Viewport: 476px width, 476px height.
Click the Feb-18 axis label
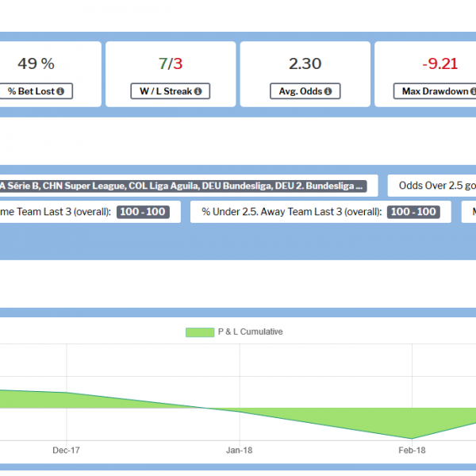[x=412, y=450]
